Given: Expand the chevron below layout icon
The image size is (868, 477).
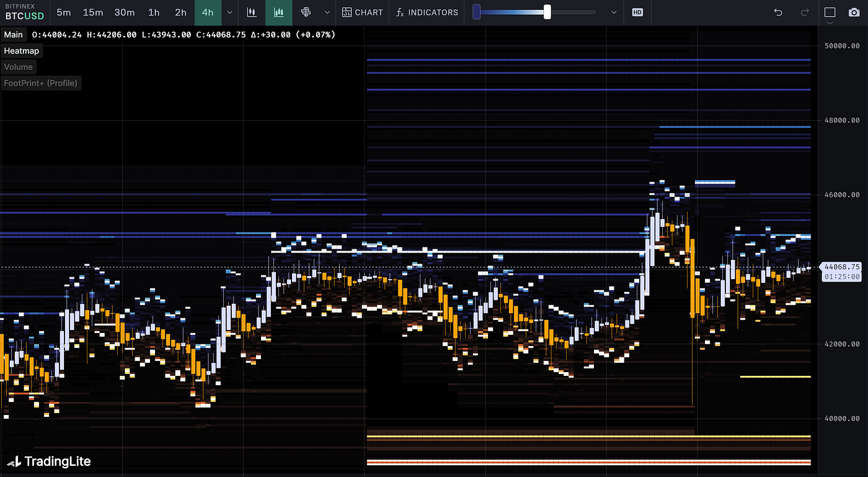Looking at the screenshot, I should [830, 24].
